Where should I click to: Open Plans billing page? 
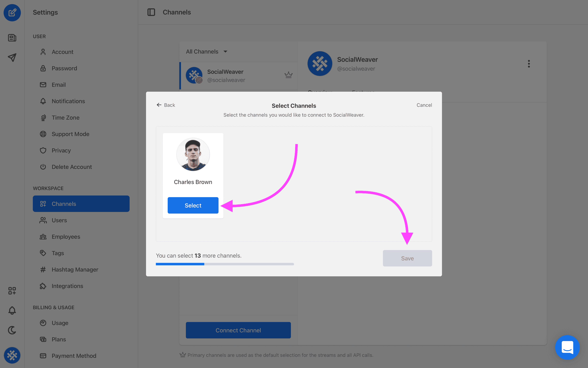(x=81, y=339)
